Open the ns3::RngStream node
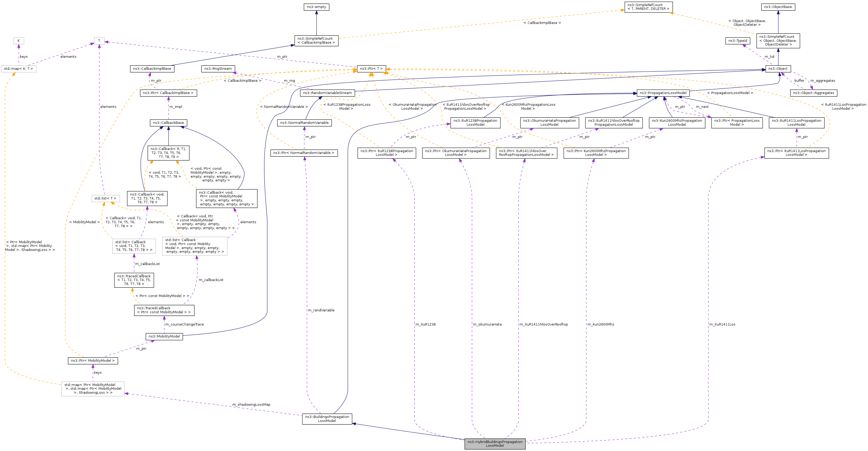The height and width of the screenshot is (451, 868). coord(218,69)
